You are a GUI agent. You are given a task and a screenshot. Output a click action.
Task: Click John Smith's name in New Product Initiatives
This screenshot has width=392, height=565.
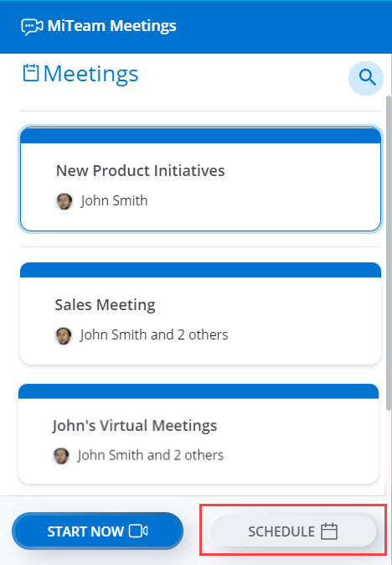point(114,200)
